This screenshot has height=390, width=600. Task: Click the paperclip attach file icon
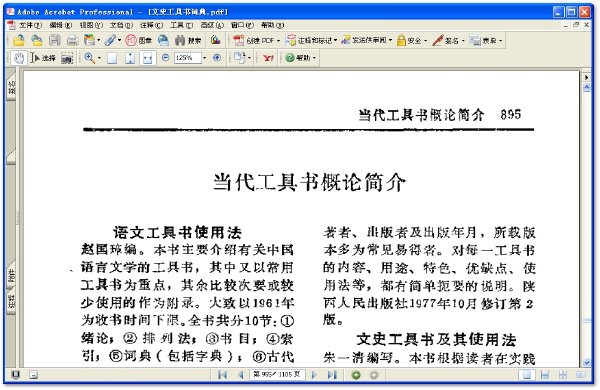[x=110, y=40]
